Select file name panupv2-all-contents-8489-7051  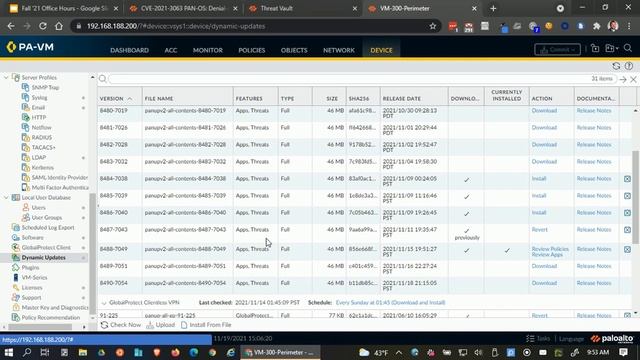[x=185, y=266]
